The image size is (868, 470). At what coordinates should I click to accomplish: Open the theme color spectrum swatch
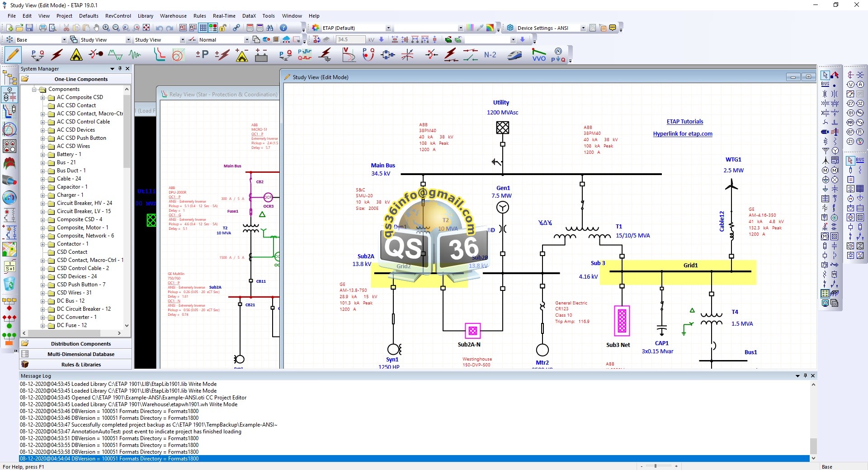coord(470,28)
